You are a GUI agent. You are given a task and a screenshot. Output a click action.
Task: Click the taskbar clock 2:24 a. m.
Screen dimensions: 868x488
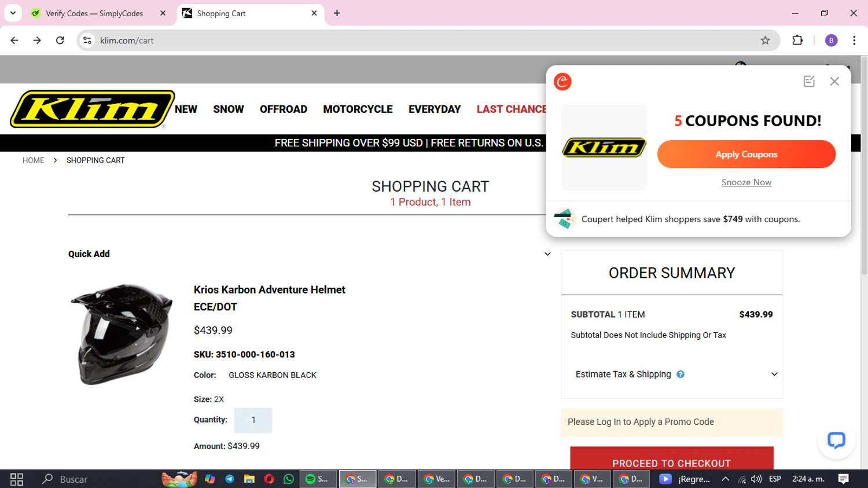pyautogui.click(x=808, y=479)
